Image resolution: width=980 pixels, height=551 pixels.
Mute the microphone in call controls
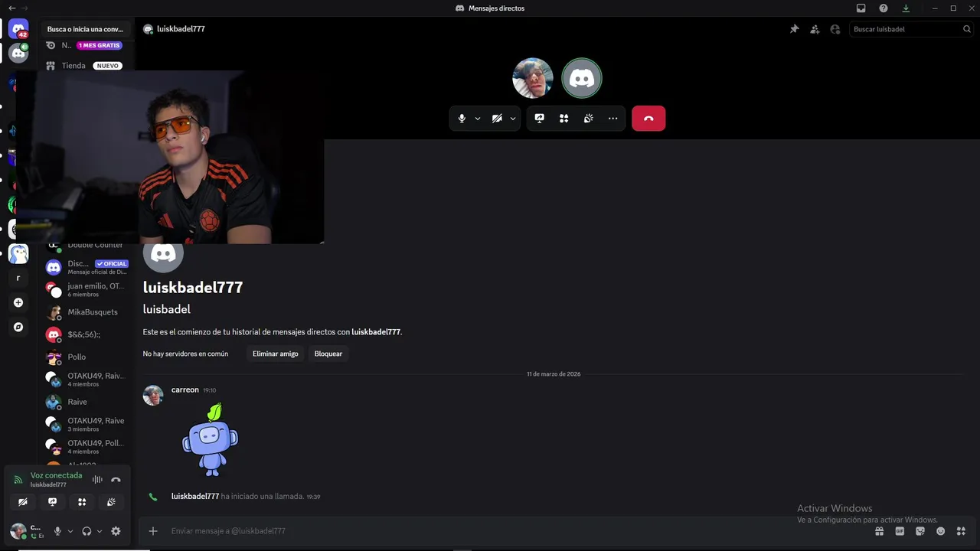pos(462,119)
